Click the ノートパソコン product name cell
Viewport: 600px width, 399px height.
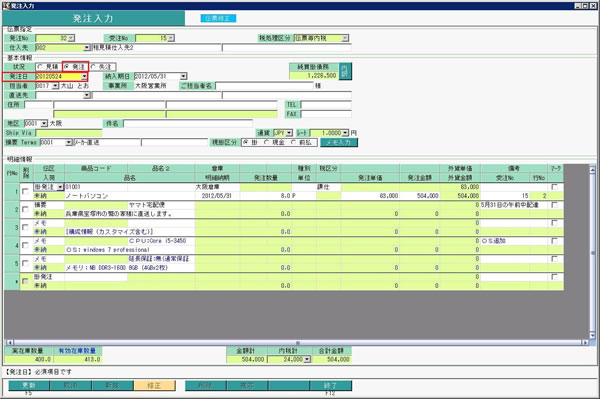pyautogui.click(x=130, y=196)
